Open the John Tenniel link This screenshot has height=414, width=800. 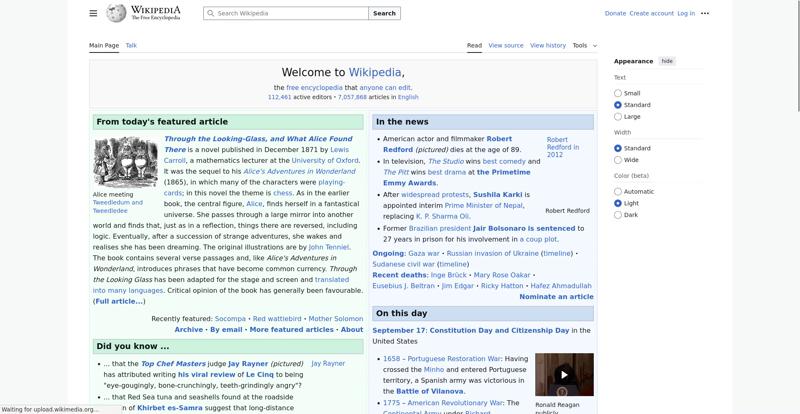(x=329, y=247)
